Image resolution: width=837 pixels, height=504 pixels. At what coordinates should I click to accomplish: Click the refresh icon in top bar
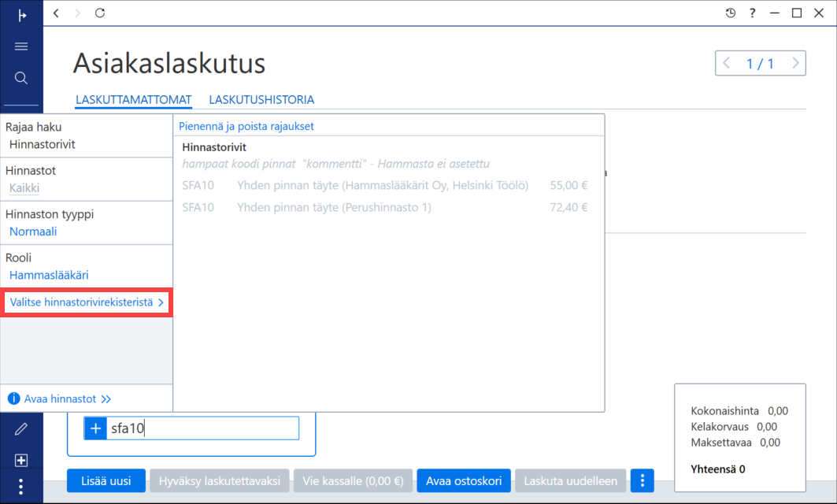[100, 13]
